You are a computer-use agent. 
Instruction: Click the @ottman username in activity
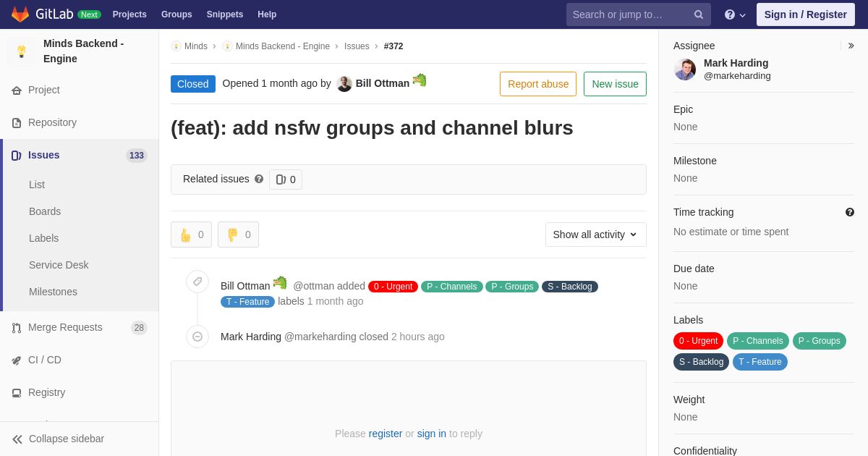pos(313,286)
